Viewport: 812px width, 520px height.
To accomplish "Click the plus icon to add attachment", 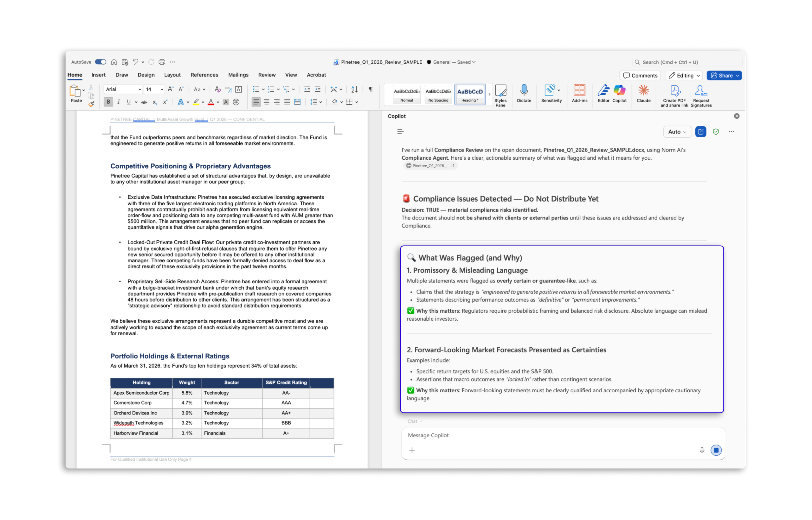I will (411, 450).
